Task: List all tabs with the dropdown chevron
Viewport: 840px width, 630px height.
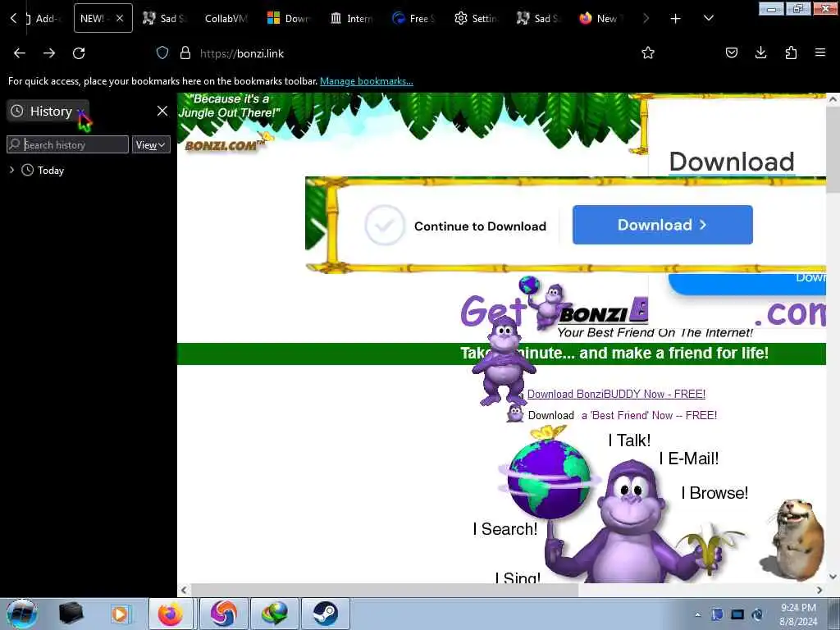Action: coord(708,19)
